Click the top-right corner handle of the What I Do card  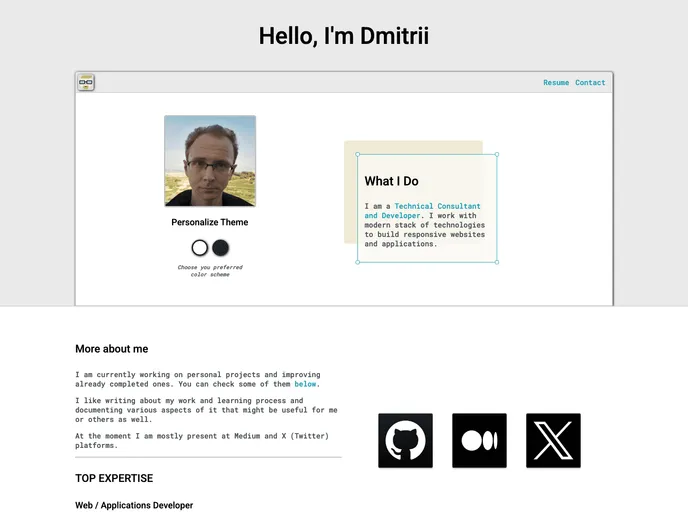click(x=497, y=154)
